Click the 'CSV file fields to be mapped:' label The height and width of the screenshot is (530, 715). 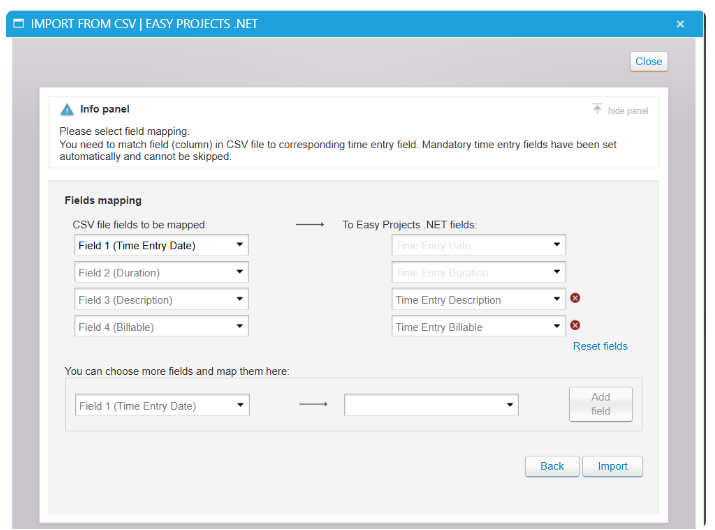[140, 225]
